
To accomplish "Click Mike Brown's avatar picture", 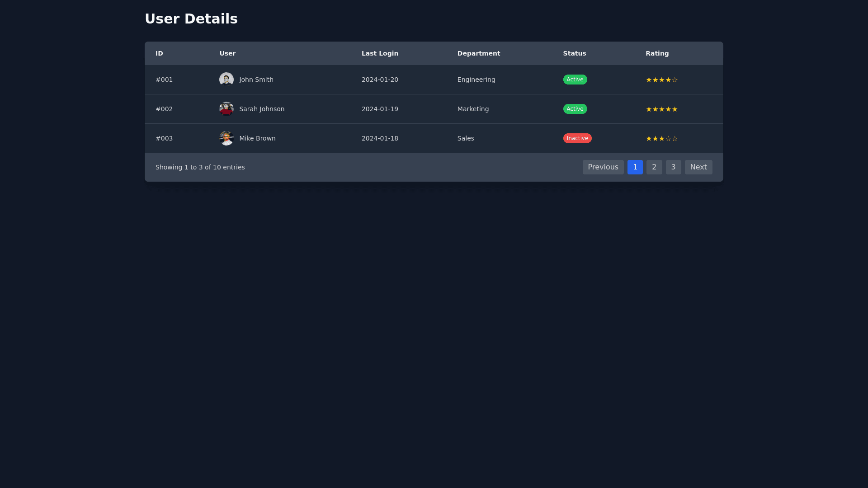I will (x=226, y=138).
